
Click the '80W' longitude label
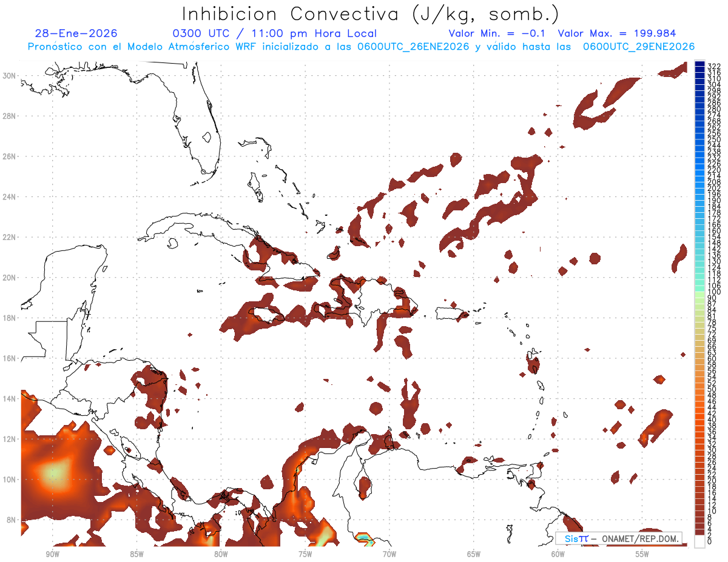pos(221,554)
